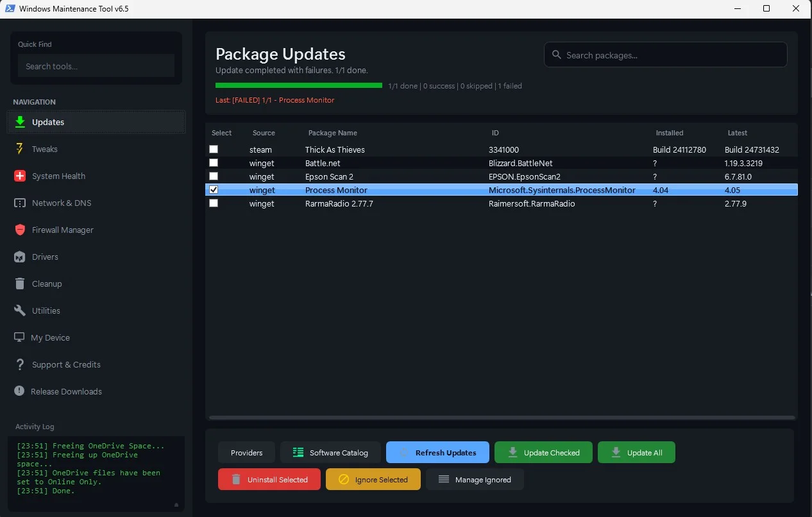Open the Providers button
Viewport: 812px width, 517px height.
246,452
